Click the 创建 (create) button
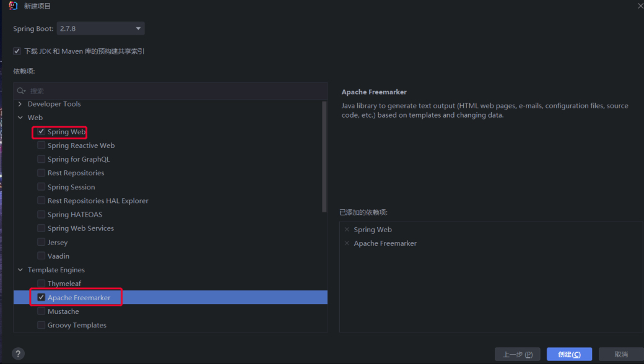This screenshot has width=644, height=364. pos(569,354)
